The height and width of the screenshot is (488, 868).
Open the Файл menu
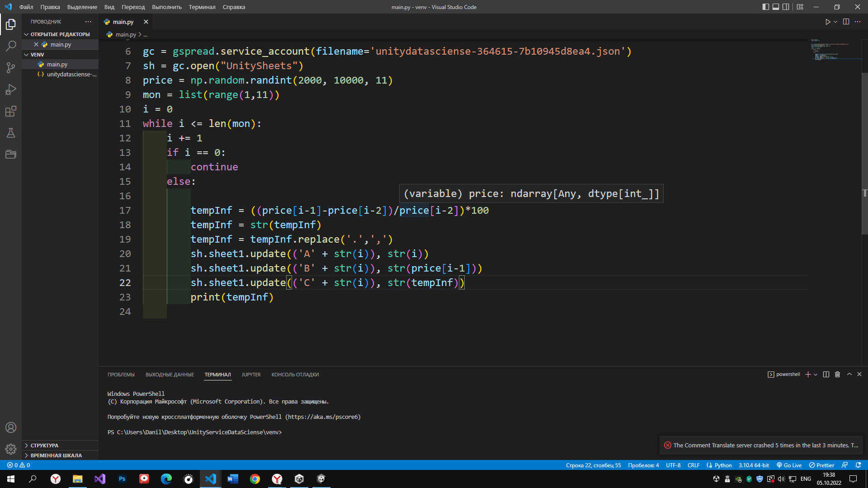point(26,7)
